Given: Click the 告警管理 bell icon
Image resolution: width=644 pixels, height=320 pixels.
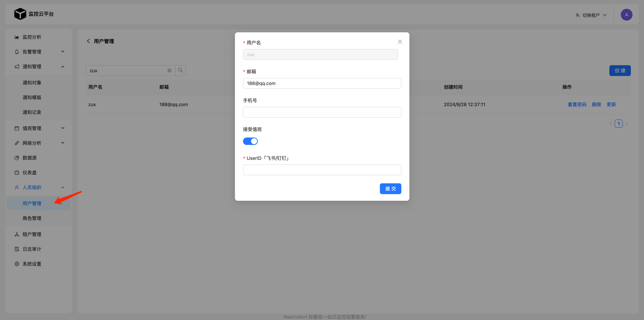Looking at the screenshot, I should [x=17, y=52].
